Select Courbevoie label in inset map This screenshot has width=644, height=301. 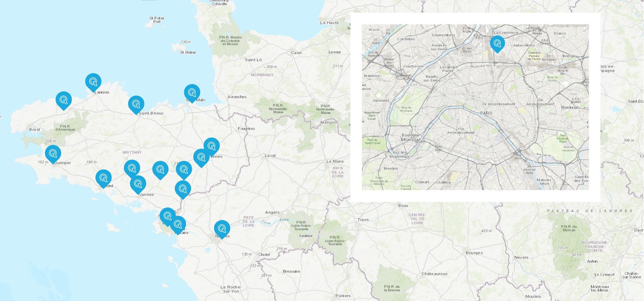[x=413, y=66]
